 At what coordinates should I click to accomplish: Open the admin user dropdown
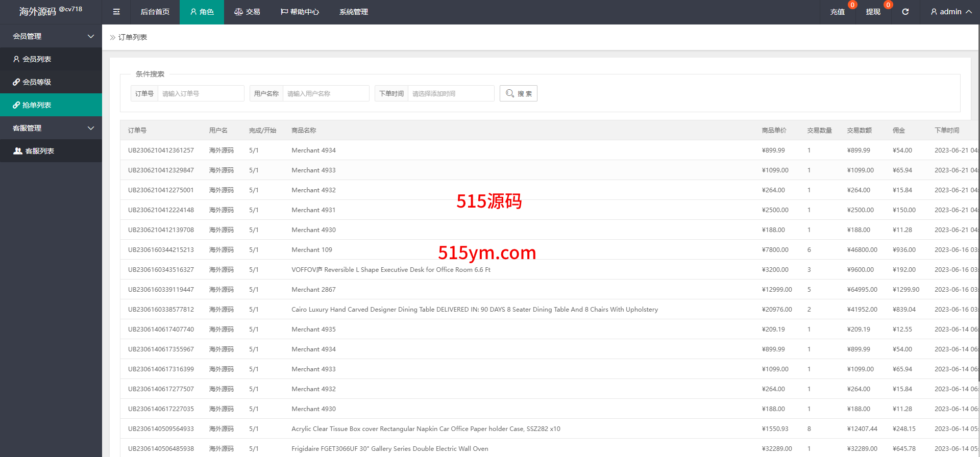(950, 12)
